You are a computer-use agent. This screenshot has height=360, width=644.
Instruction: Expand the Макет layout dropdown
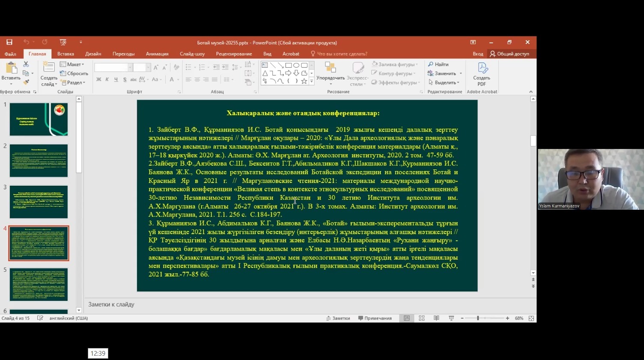72,64
